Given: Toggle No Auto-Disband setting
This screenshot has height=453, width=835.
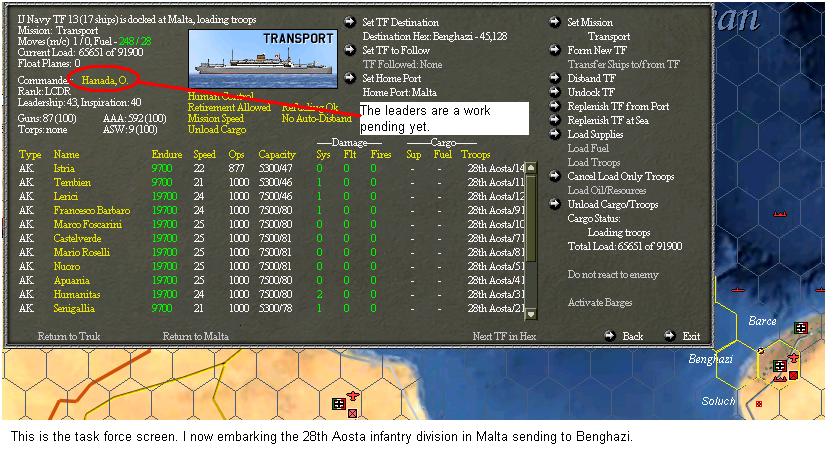Looking at the screenshot, I should tap(316, 118).
